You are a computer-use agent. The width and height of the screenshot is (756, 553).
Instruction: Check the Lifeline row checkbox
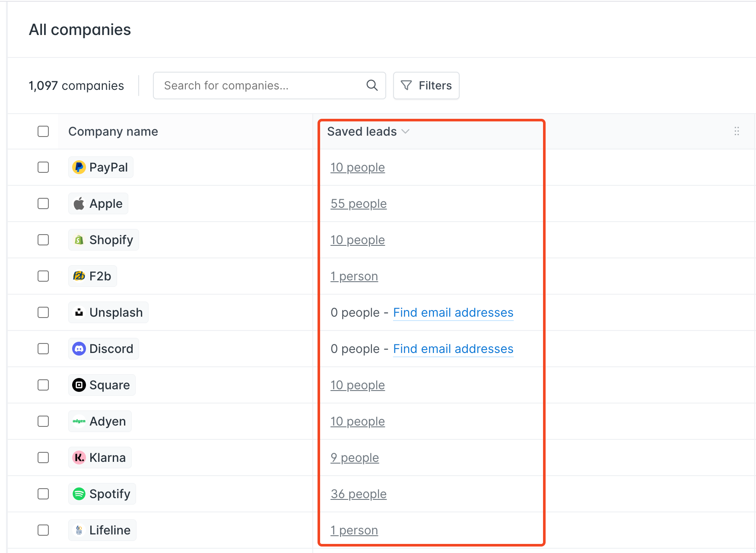pos(43,530)
